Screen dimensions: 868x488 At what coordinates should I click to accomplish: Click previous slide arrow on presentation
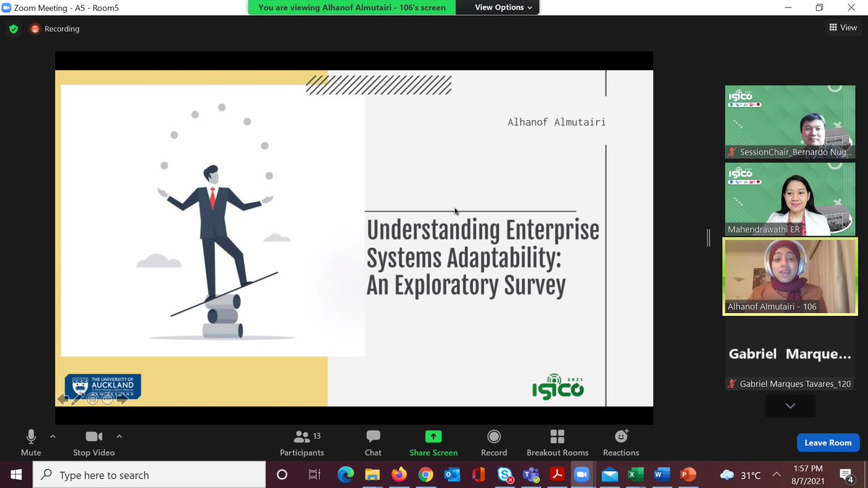pyautogui.click(x=63, y=399)
